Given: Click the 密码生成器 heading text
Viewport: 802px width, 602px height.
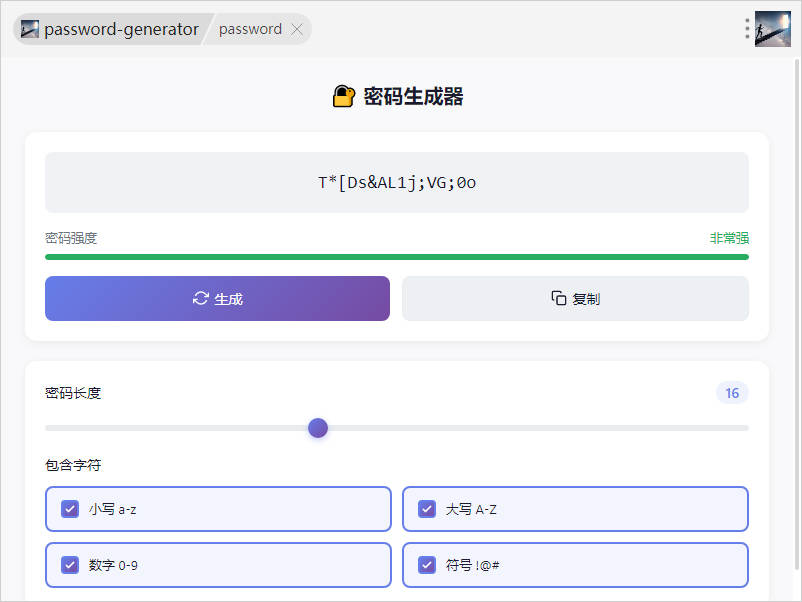Looking at the screenshot, I should tap(413, 96).
